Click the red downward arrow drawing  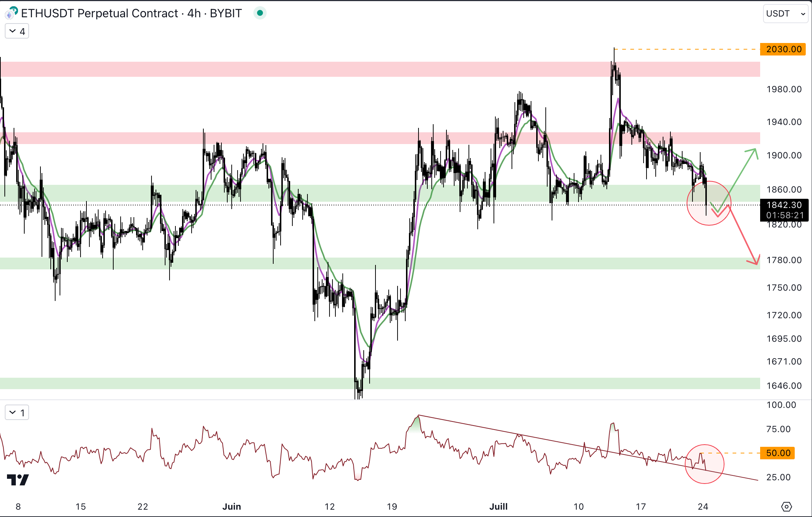(743, 235)
